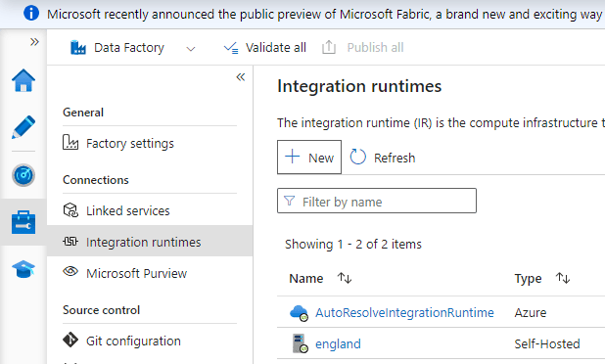Click Validate all
This screenshot has height=364, width=605.
click(x=265, y=47)
